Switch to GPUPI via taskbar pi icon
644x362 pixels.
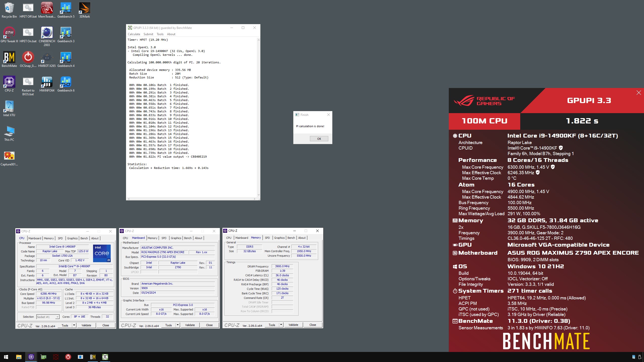[105, 357]
